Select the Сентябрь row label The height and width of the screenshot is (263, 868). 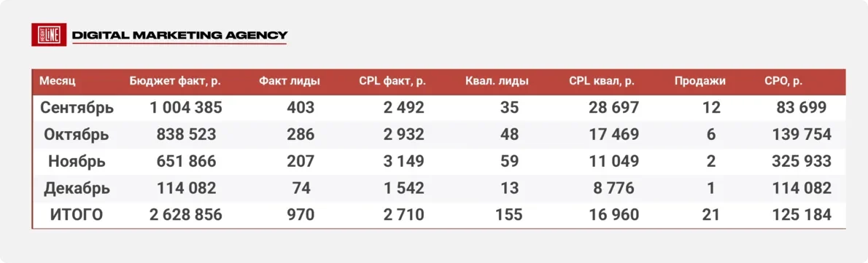(77, 107)
